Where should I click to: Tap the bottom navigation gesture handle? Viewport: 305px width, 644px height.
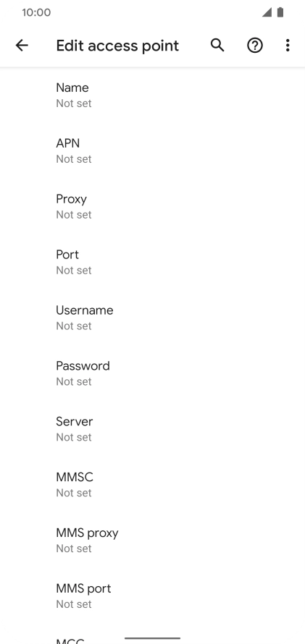(152, 638)
